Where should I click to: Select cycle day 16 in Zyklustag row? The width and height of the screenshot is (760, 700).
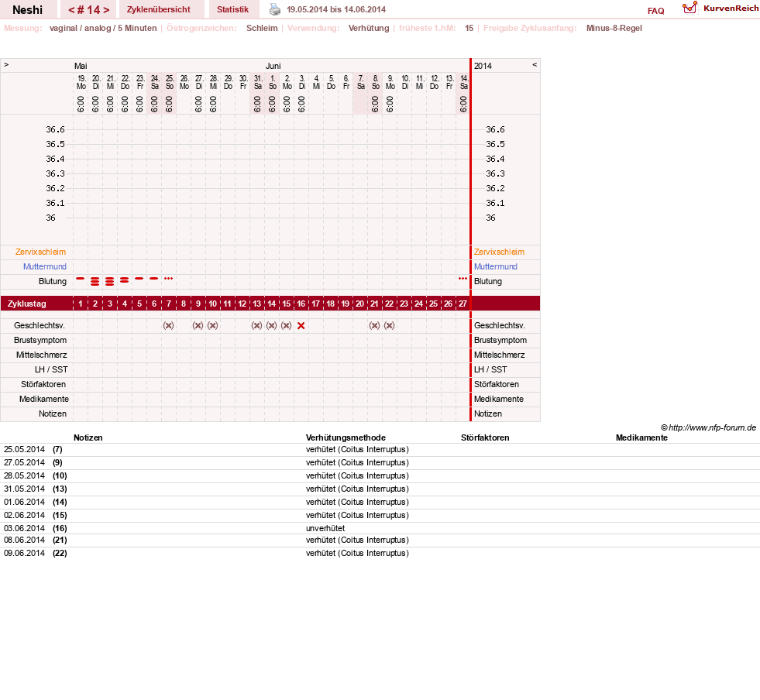coord(301,304)
